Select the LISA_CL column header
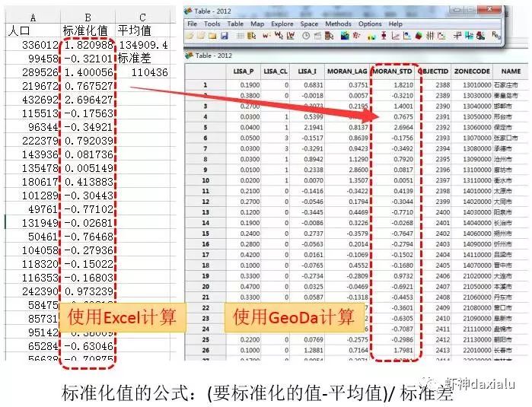The image size is (532, 407). coord(276,72)
